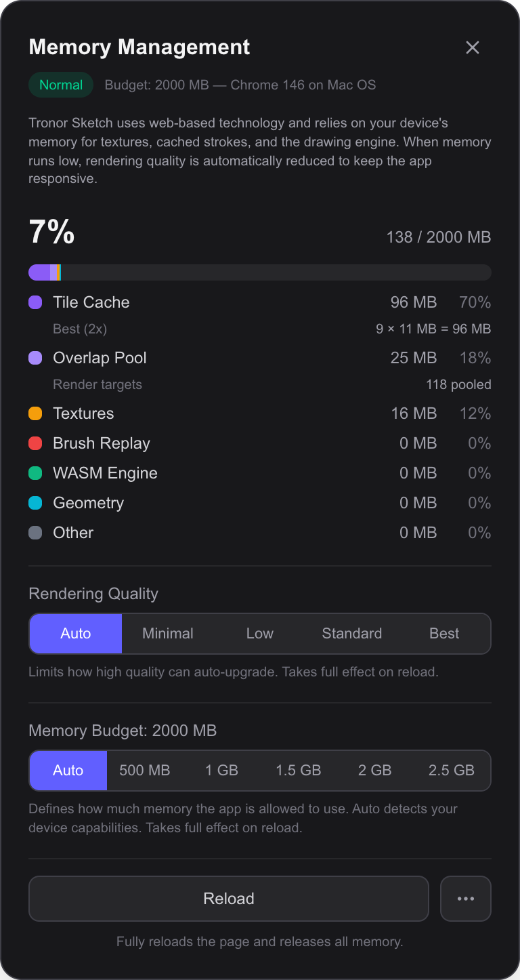Screen dimensions: 520x980
Task: Choose the 2.5 GB budget option
Action: pyautogui.click(x=451, y=771)
